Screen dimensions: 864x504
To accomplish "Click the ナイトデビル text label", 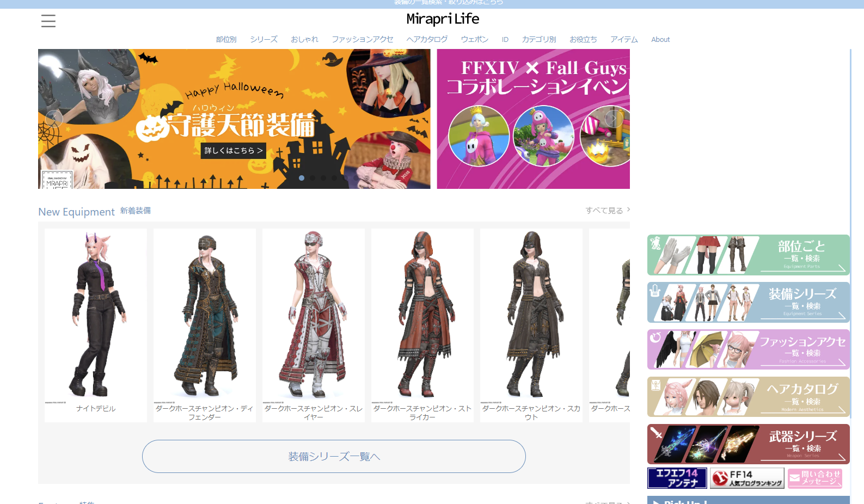I will pyautogui.click(x=96, y=409).
